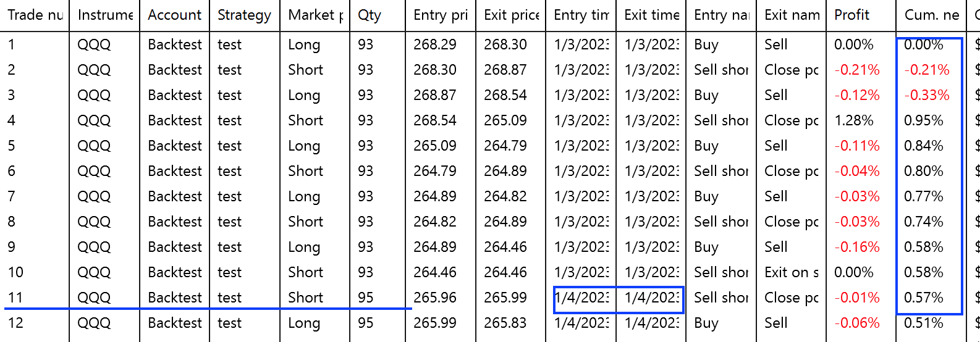980x342 pixels.
Task: Select the 1.28% profit cell
Action: click(854, 120)
